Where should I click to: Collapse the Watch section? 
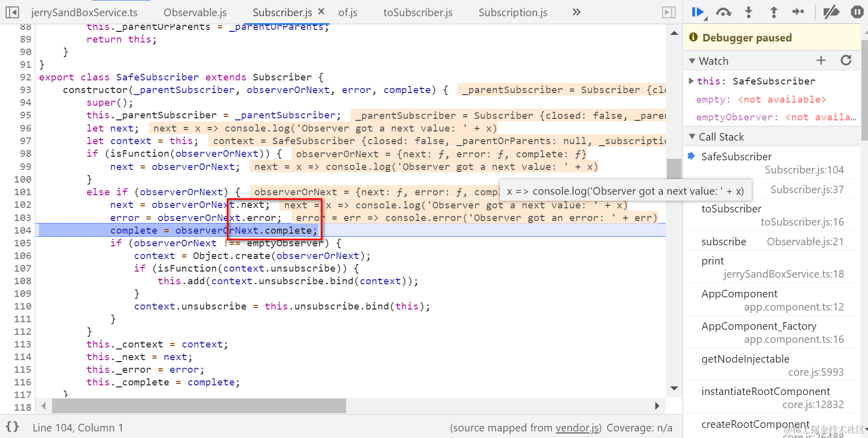692,61
